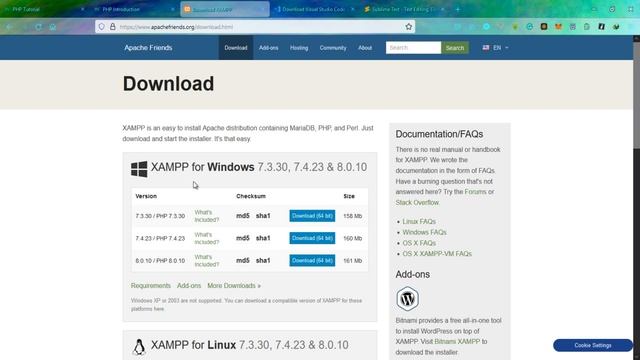640x360 pixels.
Task: Click the bright cyan circle toolbar icon
Action: (x=486, y=27)
